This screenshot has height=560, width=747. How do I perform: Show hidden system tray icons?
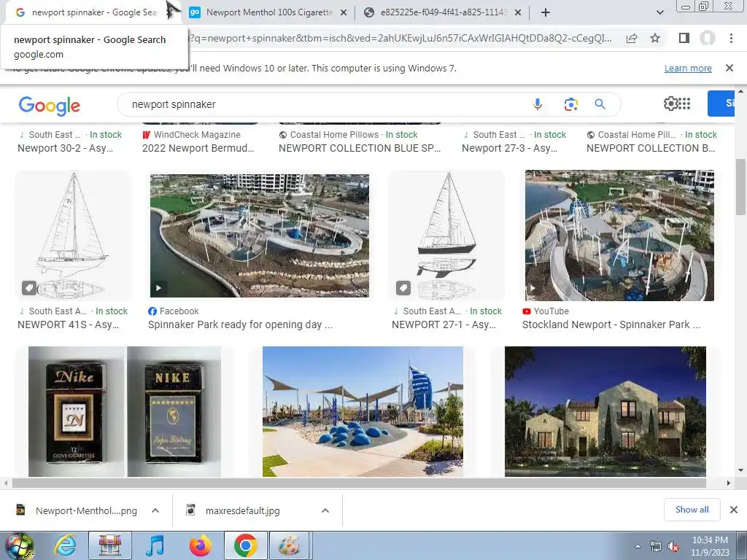pyautogui.click(x=638, y=546)
